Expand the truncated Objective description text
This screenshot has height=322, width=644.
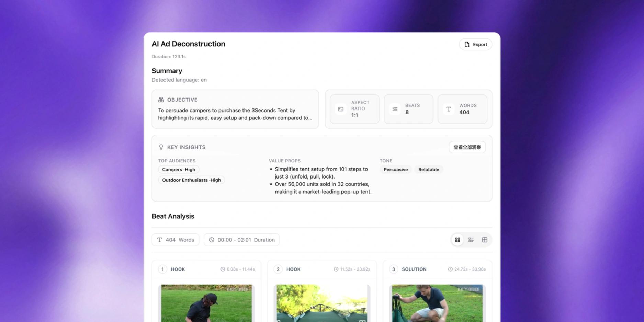point(235,114)
